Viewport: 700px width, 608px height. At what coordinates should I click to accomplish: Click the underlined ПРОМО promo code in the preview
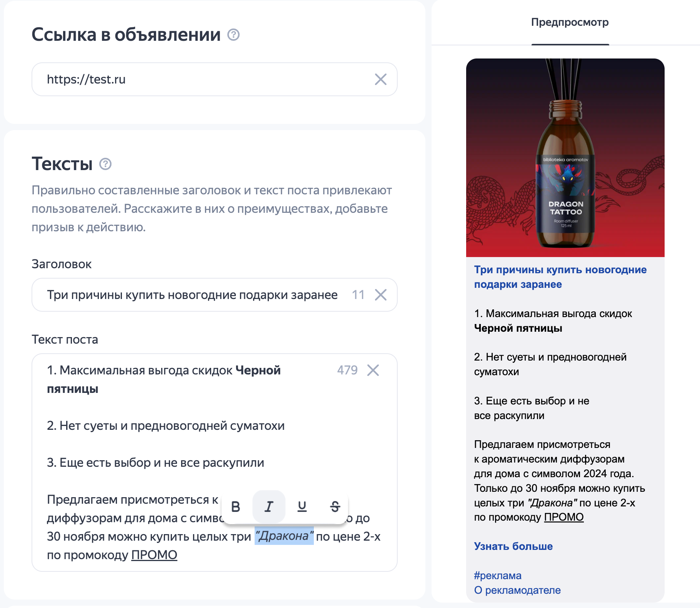pos(563,518)
